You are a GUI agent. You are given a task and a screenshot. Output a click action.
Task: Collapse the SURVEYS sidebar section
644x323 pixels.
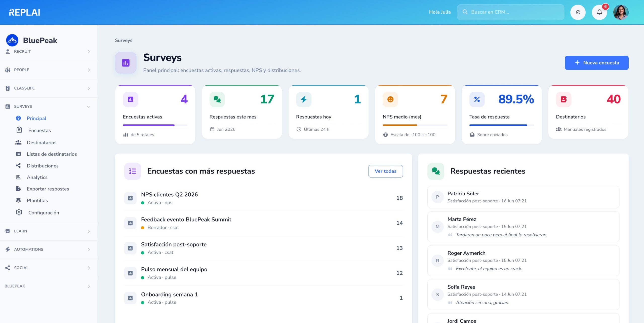49,106
